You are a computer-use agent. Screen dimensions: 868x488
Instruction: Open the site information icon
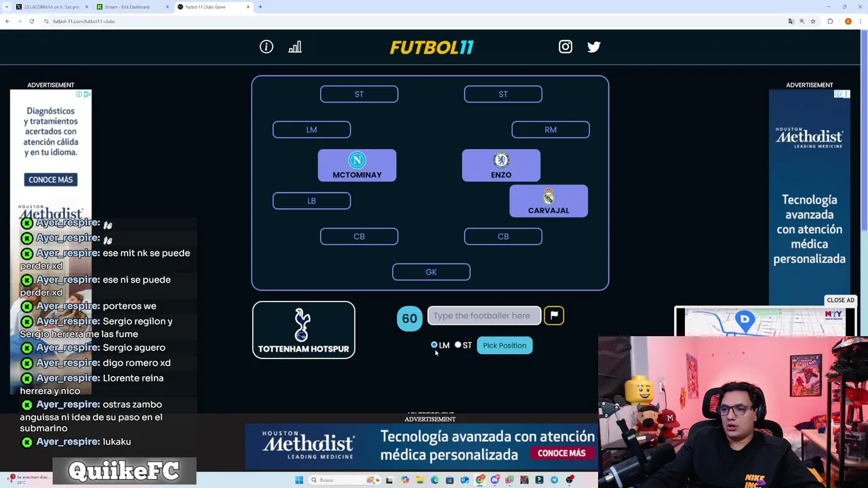(x=46, y=21)
